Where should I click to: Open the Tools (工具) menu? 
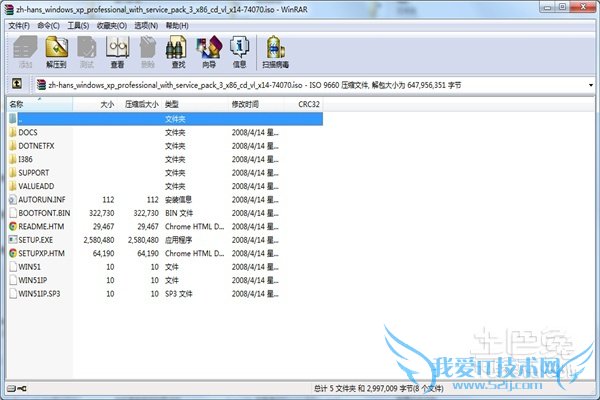click(78, 26)
